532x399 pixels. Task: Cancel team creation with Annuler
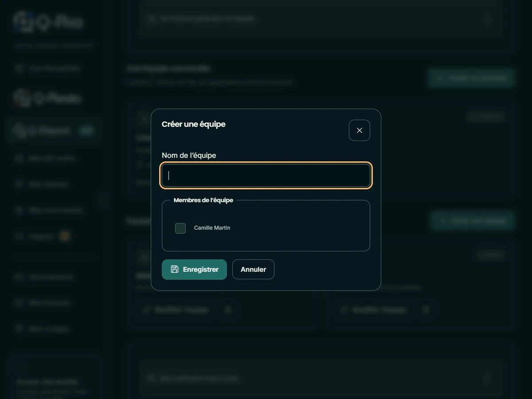coord(253,270)
